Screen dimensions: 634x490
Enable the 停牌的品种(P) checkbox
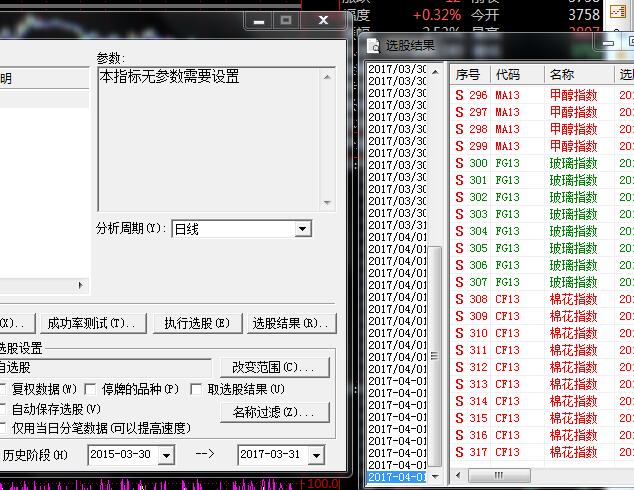click(x=90, y=389)
